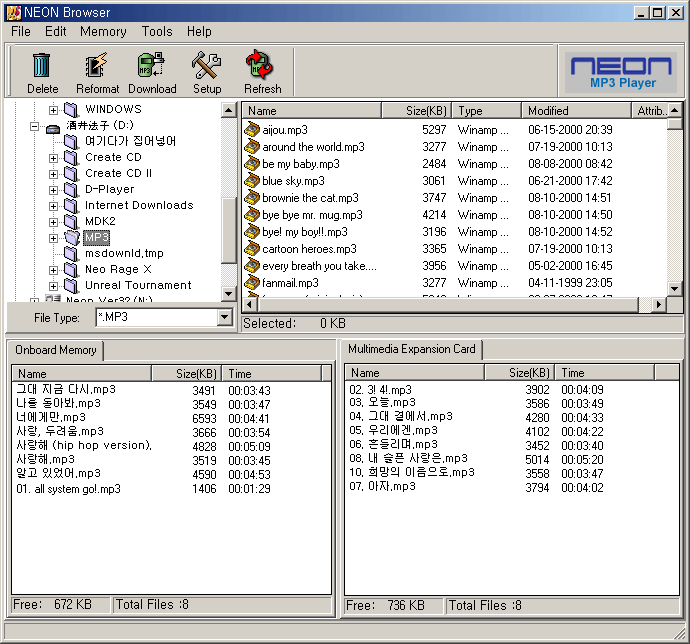
Task: Click the Reformat toolbar icon
Action: pyautogui.click(x=97, y=66)
